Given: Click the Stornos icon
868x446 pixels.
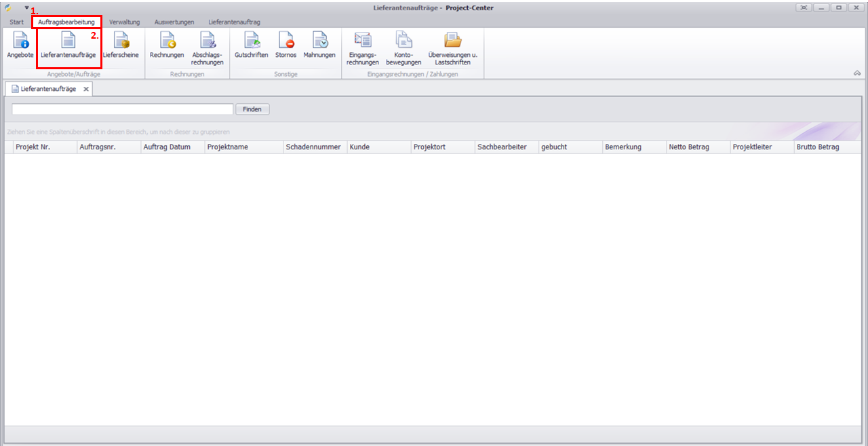Looking at the screenshot, I should [285, 45].
